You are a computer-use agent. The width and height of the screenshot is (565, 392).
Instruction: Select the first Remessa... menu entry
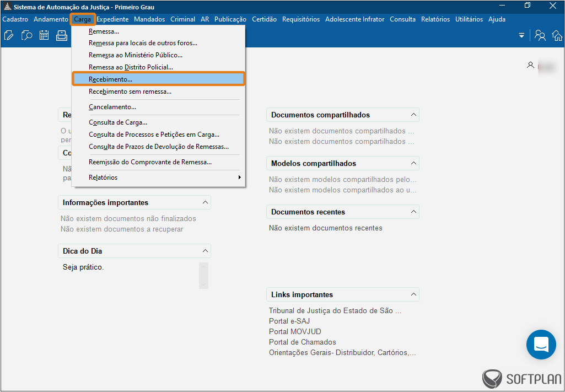tap(159, 32)
